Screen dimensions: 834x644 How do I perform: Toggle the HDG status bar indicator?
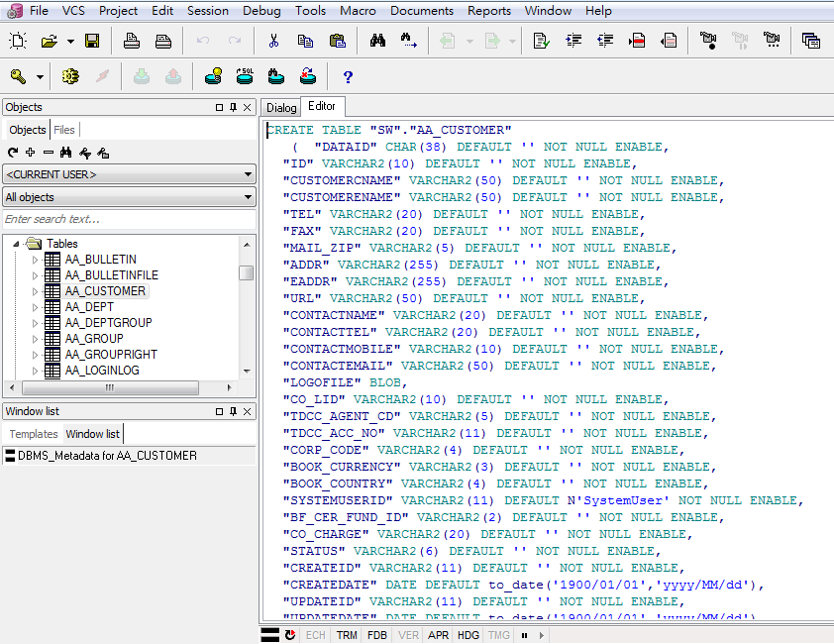[x=469, y=635]
